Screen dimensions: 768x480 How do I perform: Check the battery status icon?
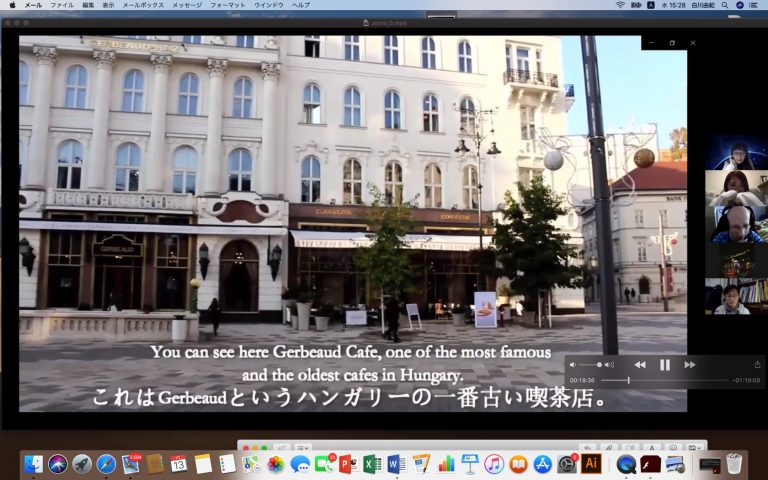click(x=636, y=5)
